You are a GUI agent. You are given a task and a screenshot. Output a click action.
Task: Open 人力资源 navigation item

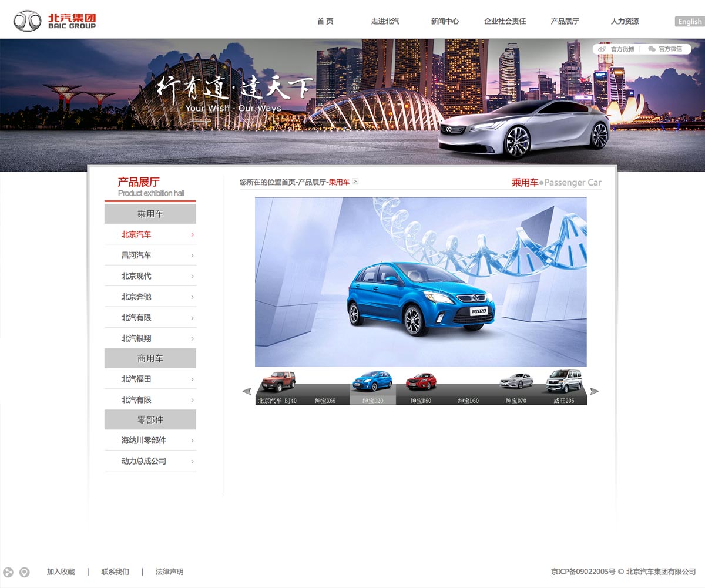tap(625, 21)
